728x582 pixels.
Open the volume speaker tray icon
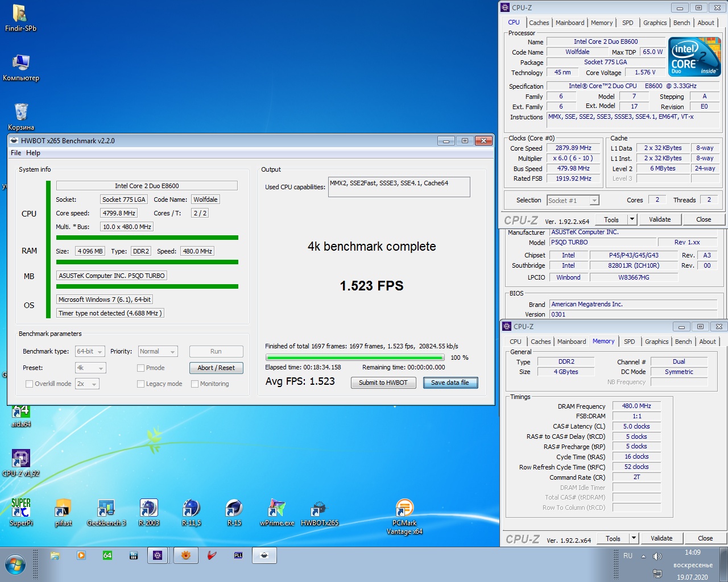tap(657, 556)
